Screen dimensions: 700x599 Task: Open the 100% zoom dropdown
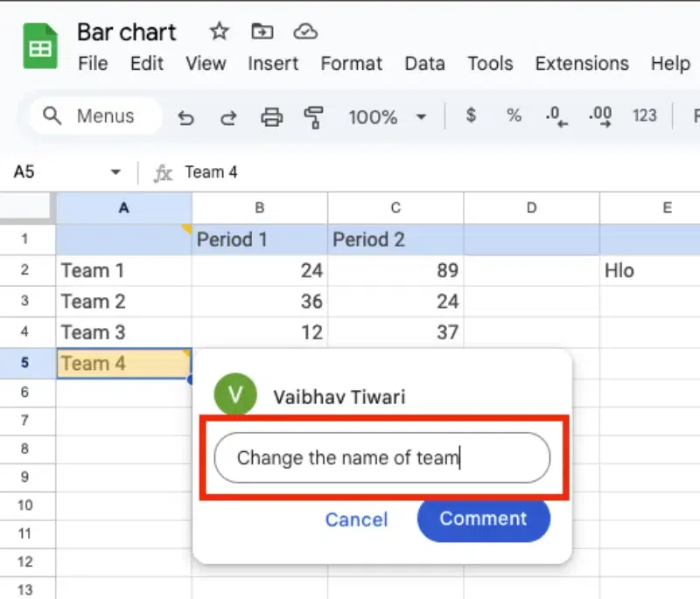click(387, 116)
